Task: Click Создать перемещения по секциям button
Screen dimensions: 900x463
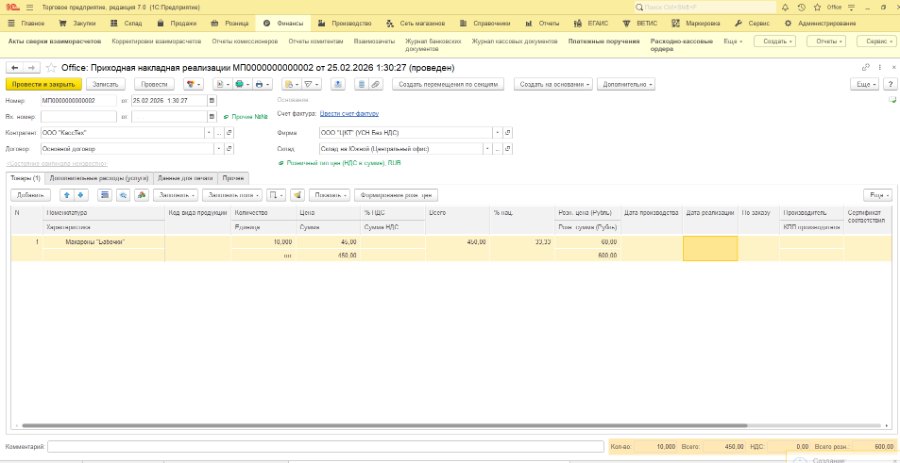Action: click(448, 84)
